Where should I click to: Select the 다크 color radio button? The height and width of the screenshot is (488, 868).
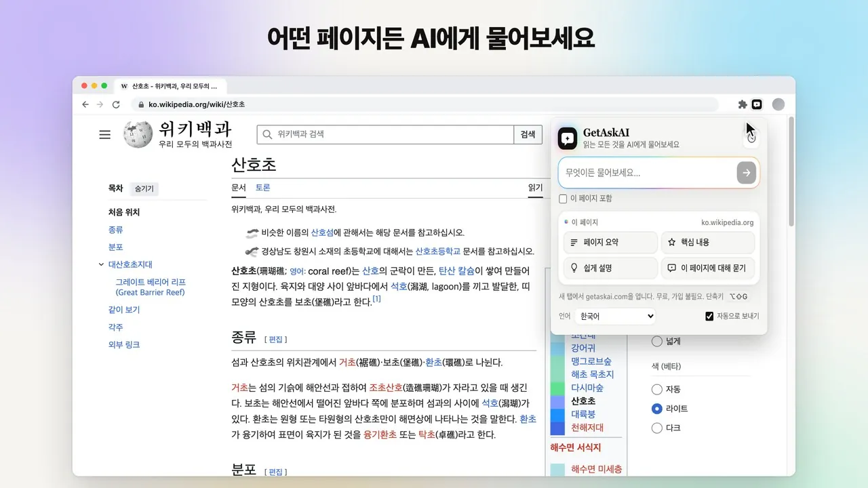pyautogui.click(x=656, y=428)
